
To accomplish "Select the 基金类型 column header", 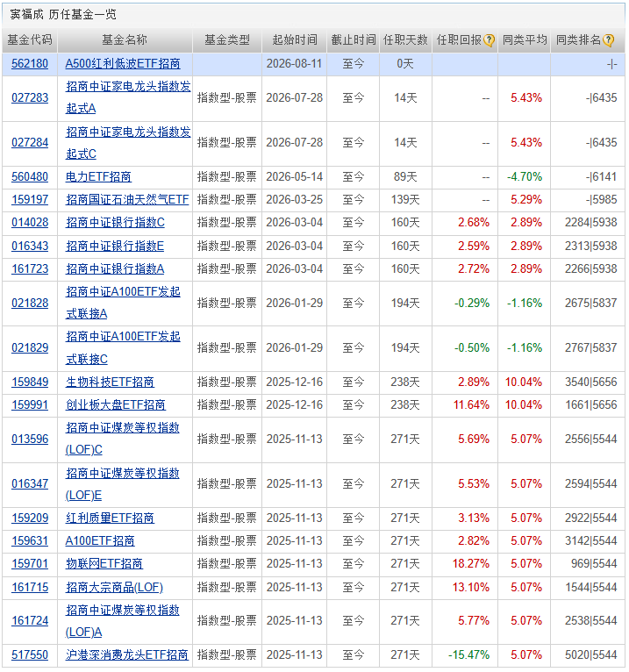I will point(227,40).
